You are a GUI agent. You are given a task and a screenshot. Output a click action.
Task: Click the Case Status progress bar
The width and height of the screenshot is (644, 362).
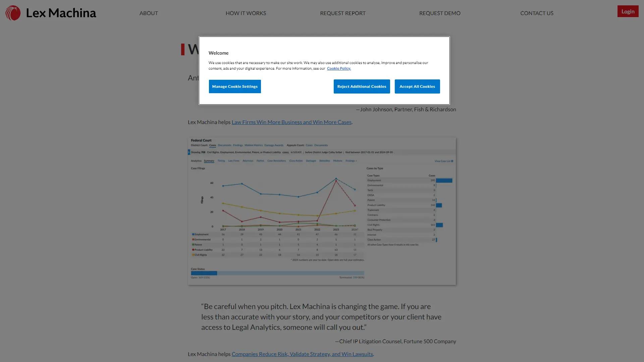(x=277, y=273)
